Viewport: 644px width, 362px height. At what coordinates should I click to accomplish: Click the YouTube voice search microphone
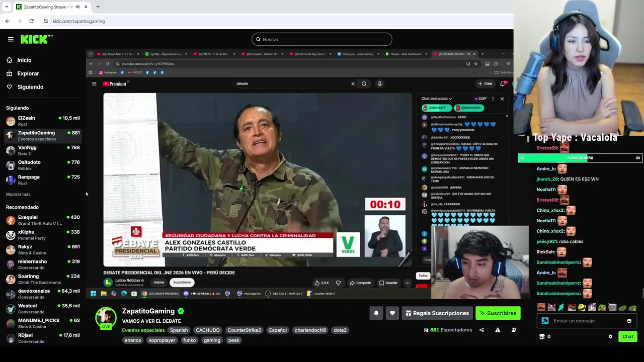tap(380, 83)
